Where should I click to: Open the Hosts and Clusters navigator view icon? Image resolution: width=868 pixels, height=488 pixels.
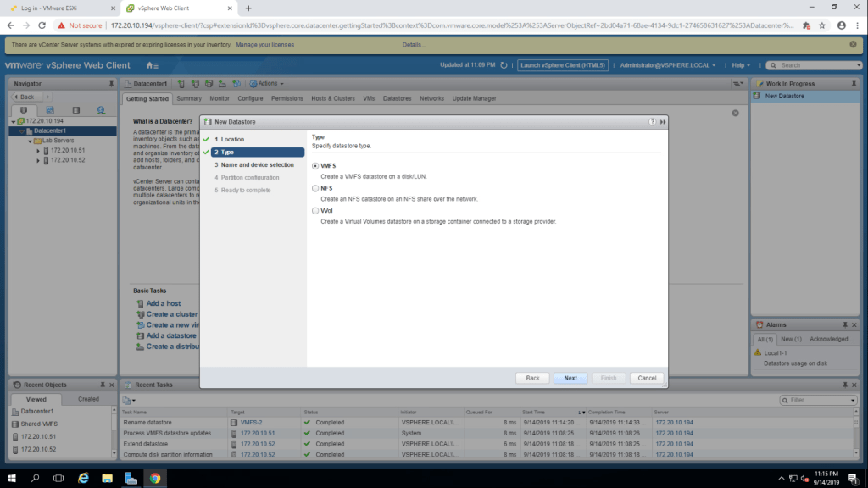24,110
